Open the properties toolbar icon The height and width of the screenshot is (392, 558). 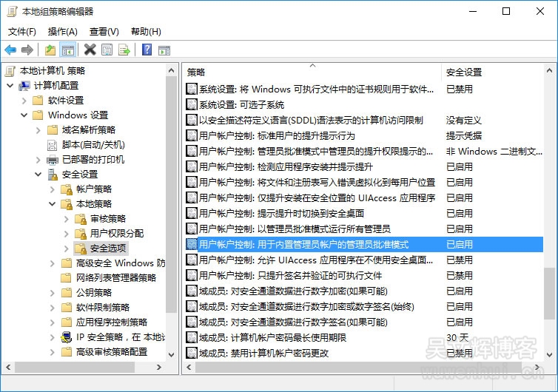[107, 50]
